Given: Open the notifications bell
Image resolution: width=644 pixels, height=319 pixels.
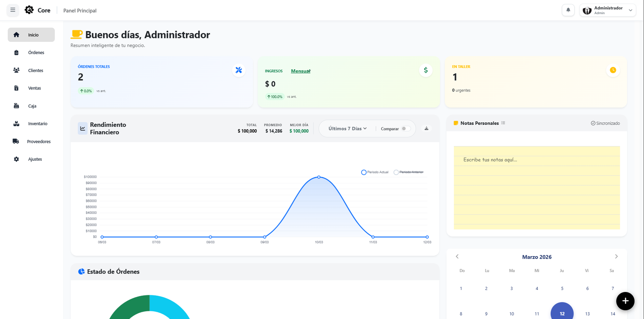Looking at the screenshot, I should pos(568,10).
